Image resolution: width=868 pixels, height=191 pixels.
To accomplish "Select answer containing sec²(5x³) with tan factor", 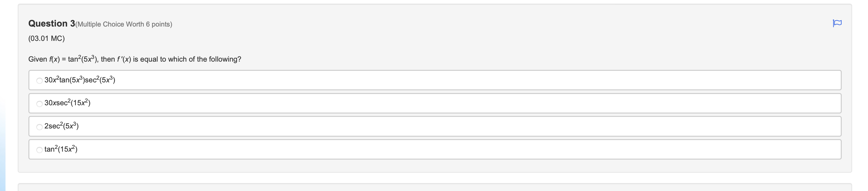I will point(79,80).
